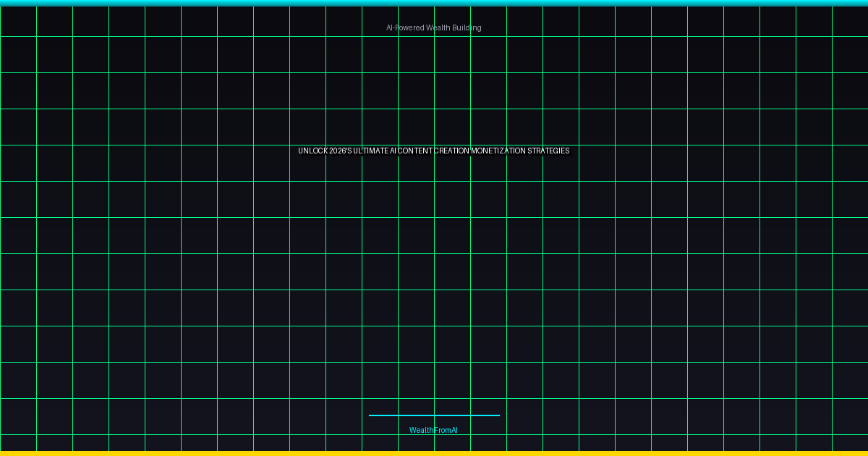
Task: Click the "Wealth" portion of the cyan brand name
Action: click(x=420, y=430)
